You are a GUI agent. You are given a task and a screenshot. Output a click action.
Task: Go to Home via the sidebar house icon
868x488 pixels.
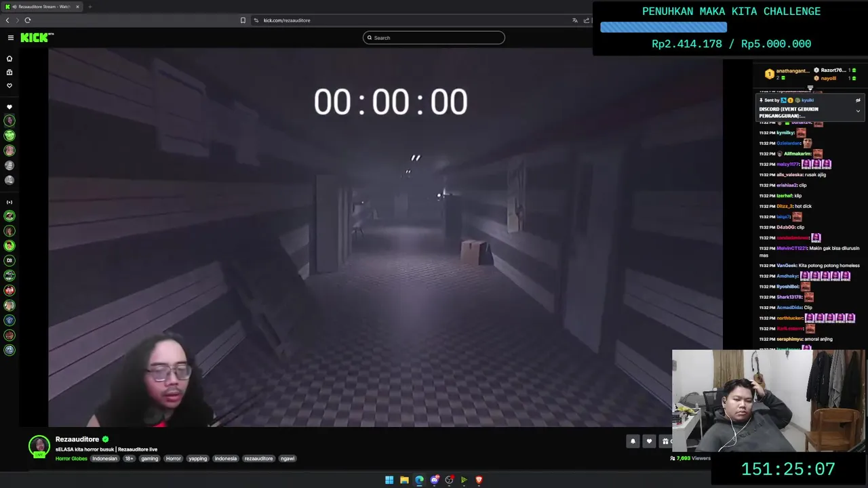[x=9, y=58]
